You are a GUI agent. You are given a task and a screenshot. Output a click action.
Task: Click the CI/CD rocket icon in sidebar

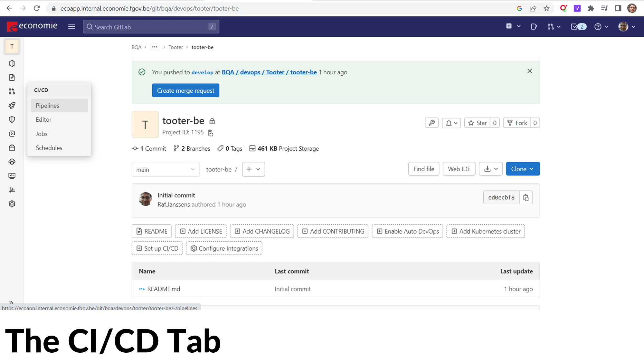coord(12,106)
